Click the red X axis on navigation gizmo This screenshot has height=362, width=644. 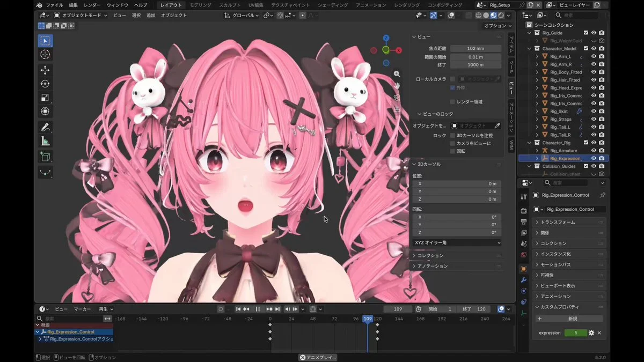(399, 50)
